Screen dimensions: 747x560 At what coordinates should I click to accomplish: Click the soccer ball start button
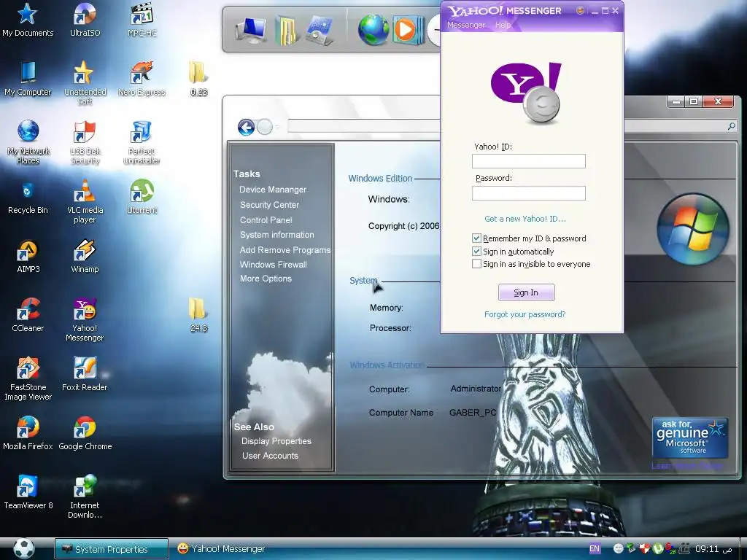point(23,548)
